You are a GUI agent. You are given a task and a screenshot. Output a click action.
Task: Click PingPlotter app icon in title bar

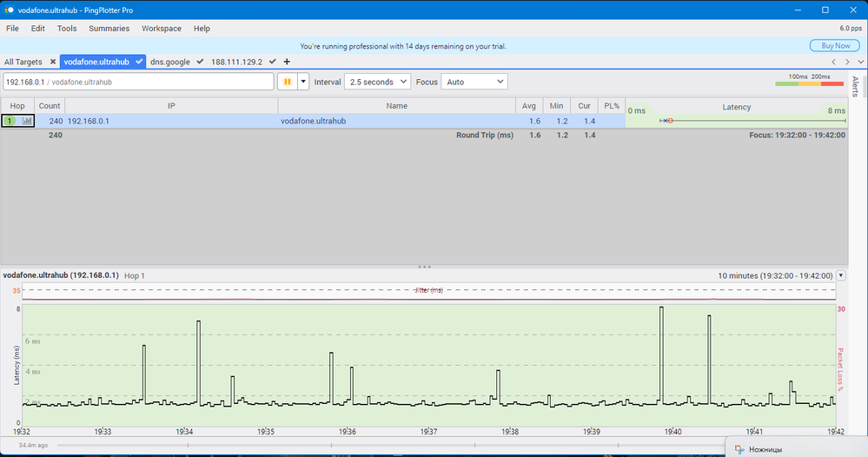(x=9, y=10)
